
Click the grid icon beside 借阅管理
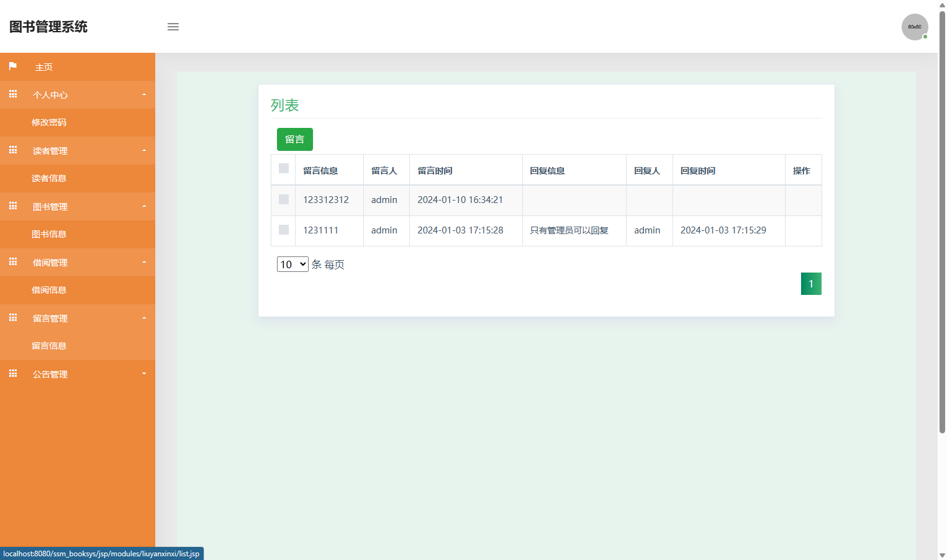pos(13,262)
